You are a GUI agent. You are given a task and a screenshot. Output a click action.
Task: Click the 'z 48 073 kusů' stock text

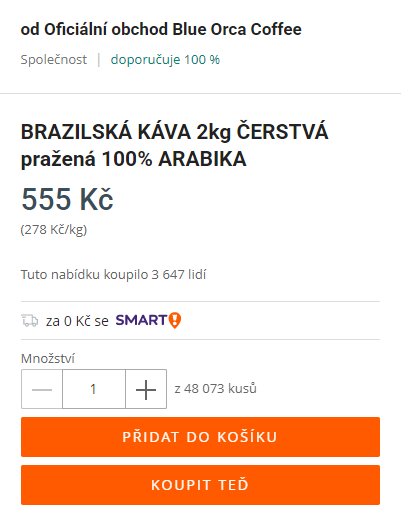[x=216, y=389]
